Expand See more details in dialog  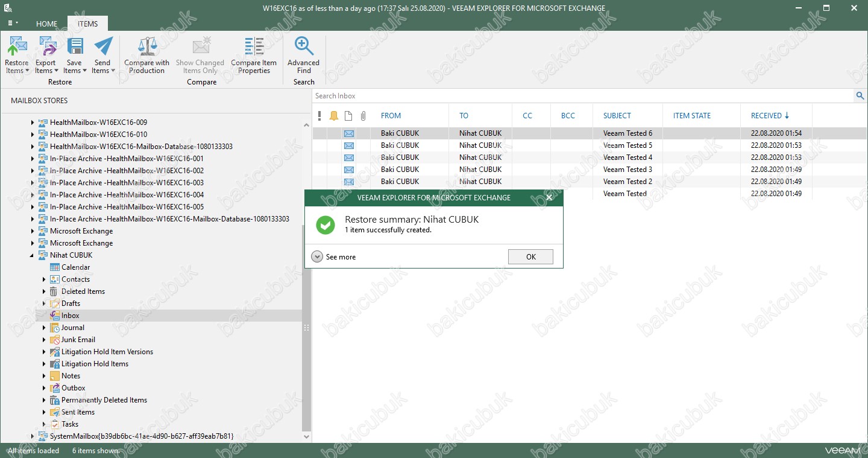pyautogui.click(x=317, y=257)
